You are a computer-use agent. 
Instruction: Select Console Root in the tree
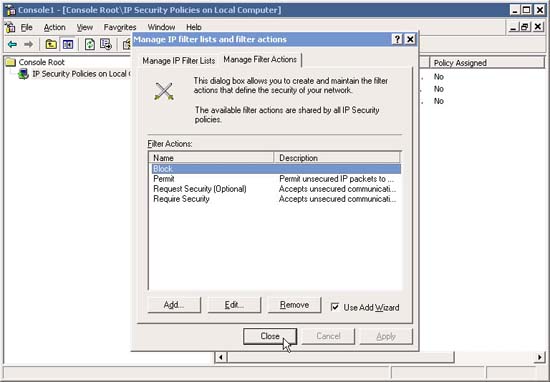[41, 62]
